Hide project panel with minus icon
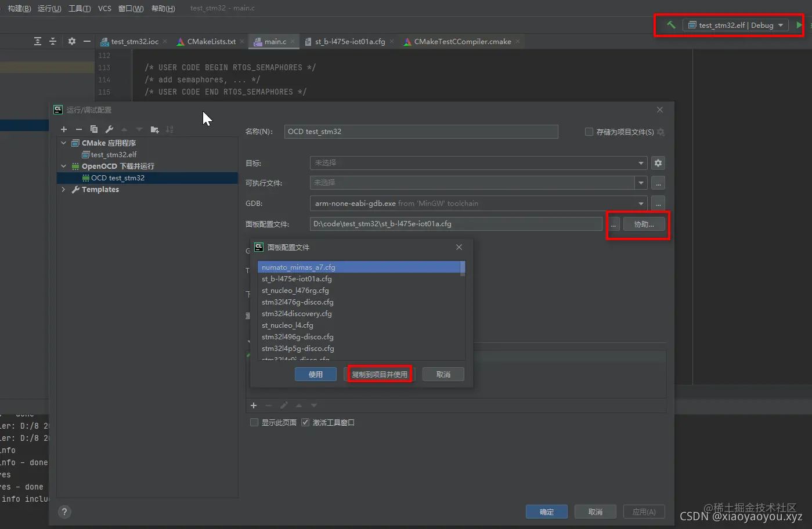The image size is (812, 529). coord(87,41)
